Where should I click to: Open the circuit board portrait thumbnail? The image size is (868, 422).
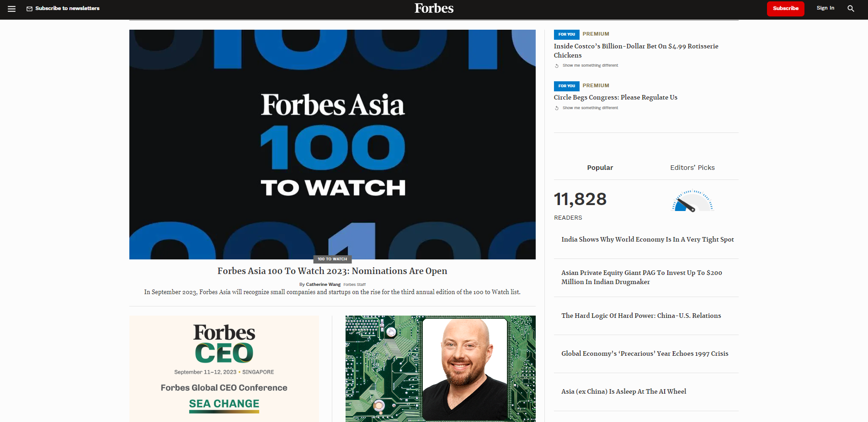coord(440,369)
